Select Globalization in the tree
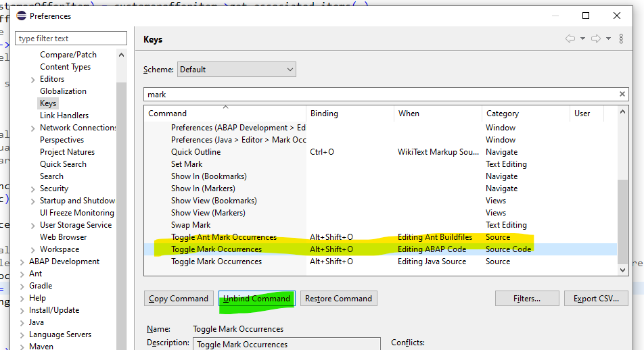Screen dimensions: 644x350 [64, 91]
